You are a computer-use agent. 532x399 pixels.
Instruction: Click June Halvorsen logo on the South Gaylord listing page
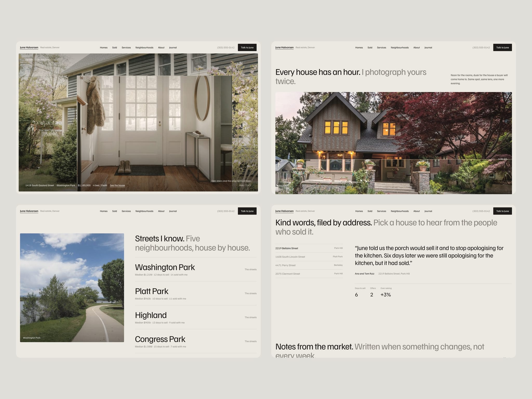pos(29,48)
